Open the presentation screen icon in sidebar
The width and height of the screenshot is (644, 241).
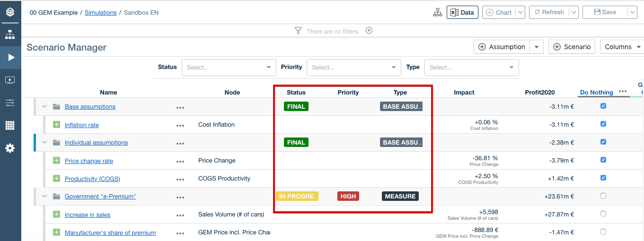pos(10,80)
